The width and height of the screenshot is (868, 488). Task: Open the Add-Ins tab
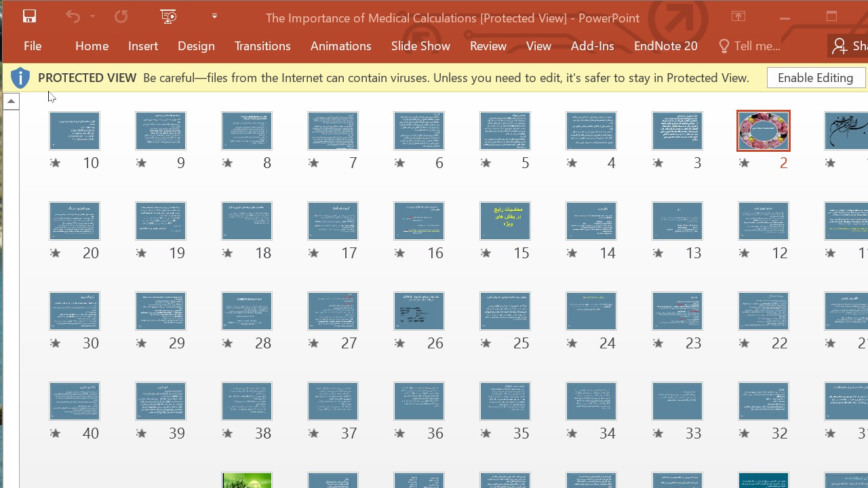592,46
